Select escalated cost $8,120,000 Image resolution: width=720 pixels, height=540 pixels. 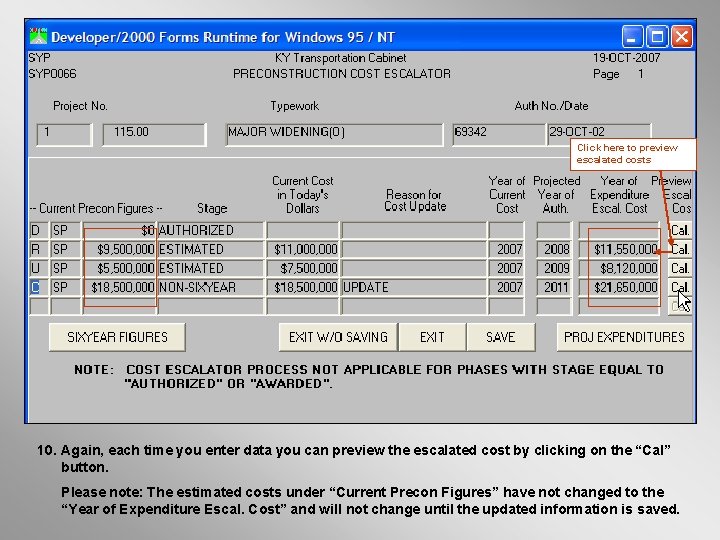point(619,268)
